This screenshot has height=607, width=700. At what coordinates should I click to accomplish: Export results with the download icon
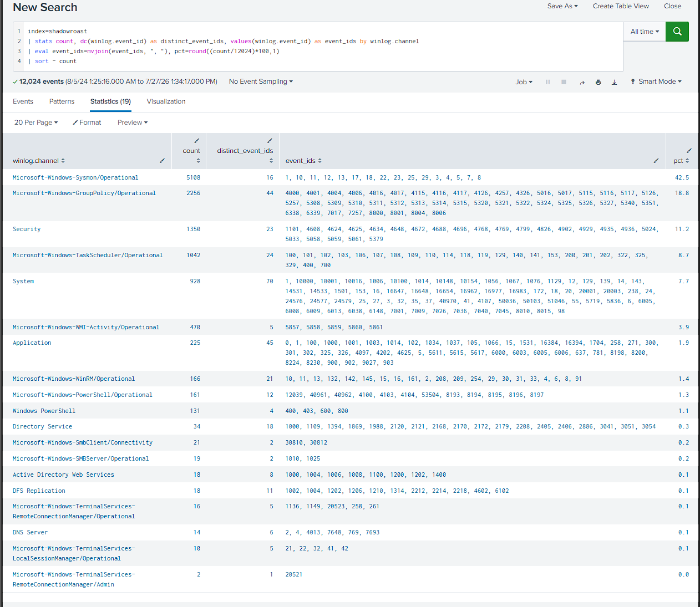coord(614,82)
